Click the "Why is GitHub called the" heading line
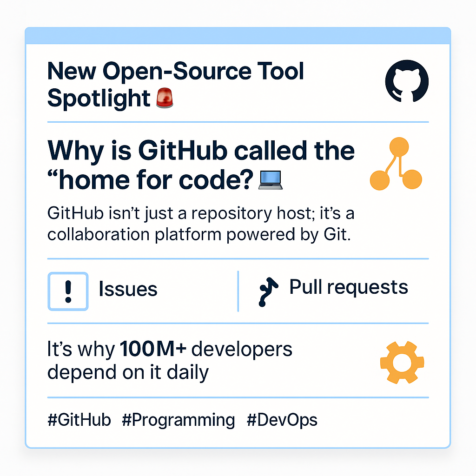 pyautogui.click(x=201, y=150)
